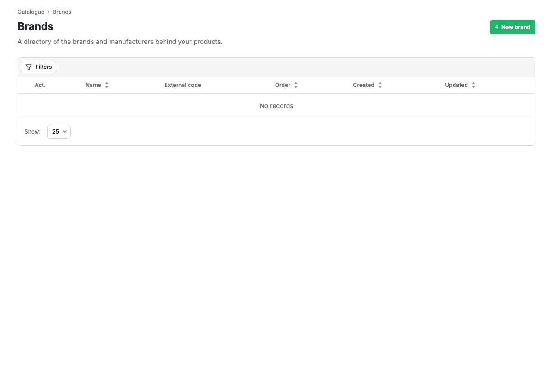Click the New brand button
Viewport: 553px width, 392px height.
512,27
